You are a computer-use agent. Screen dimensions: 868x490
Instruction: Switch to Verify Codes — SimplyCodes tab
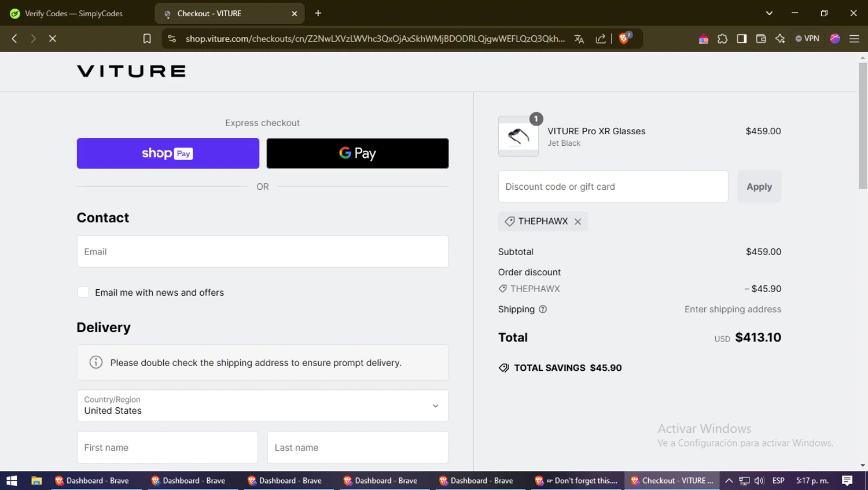click(x=74, y=13)
